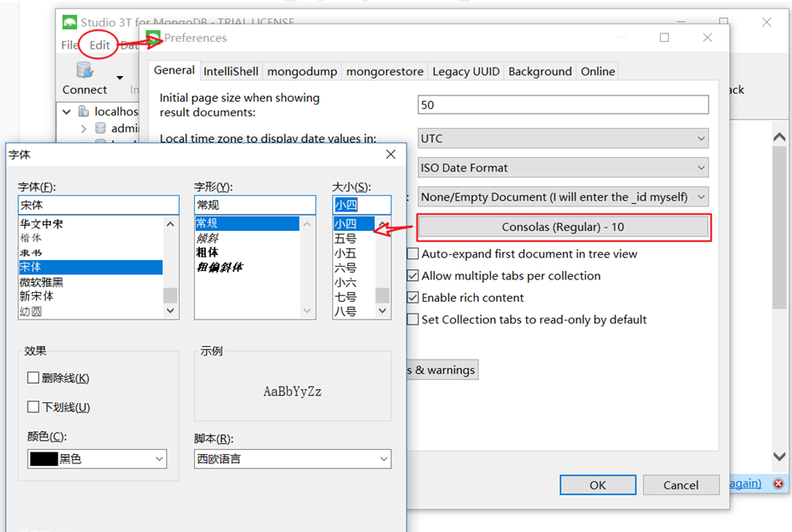Screen dimensions: 792x532
Task: Switch to the IntelliShell tab
Action: pyautogui.click(x=231, y=72)
